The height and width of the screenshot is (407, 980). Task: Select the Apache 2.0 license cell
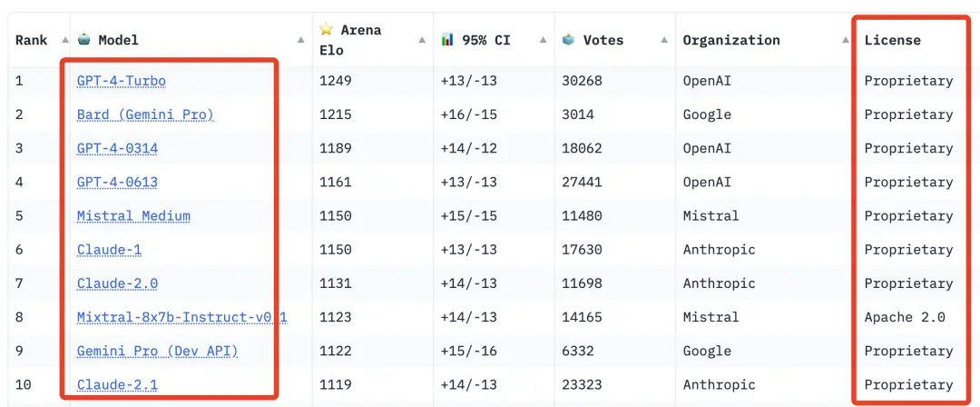(x=905, y=317)
